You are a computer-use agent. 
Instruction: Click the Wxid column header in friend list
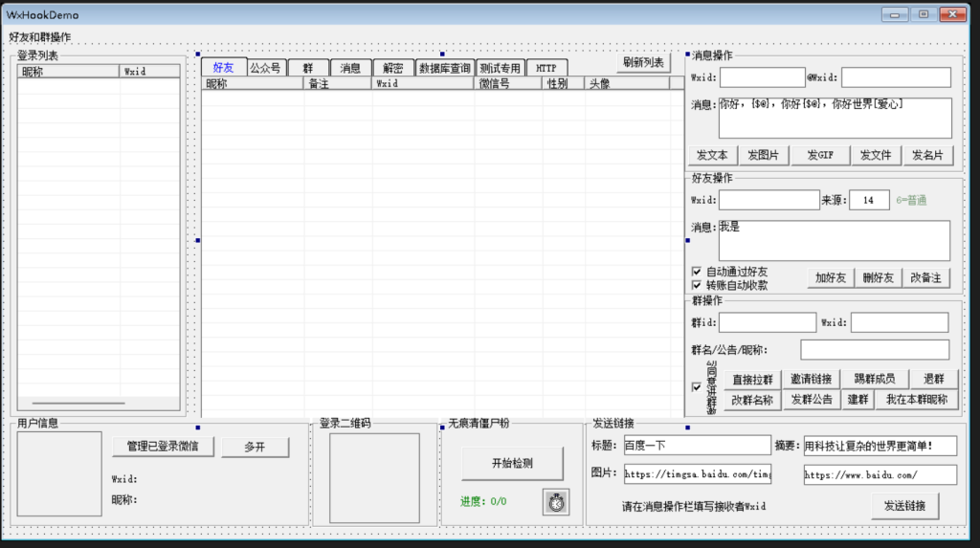pyautogui.click(x=422, y=83)
